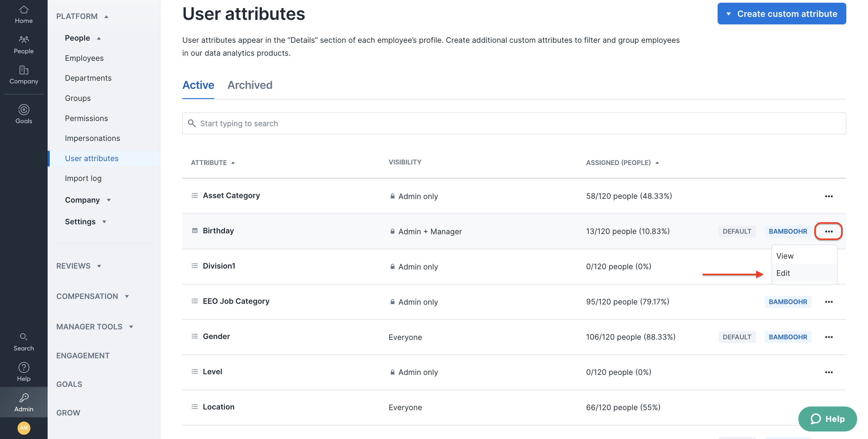
Task: Select the Location attribute name
Action: [x=218, y=407]
